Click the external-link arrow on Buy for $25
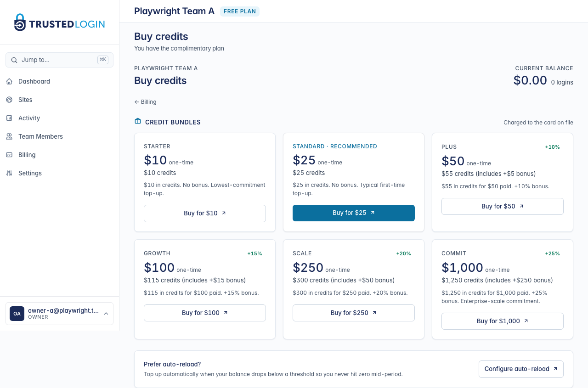This screenshot has width=588, height=388. click(x=373, y=213)
